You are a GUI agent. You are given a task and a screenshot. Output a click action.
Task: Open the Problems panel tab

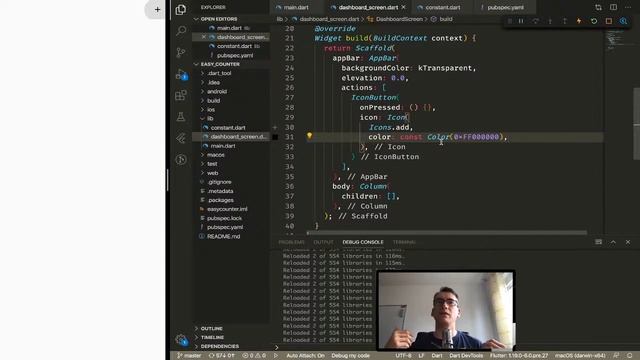[x=291, y=242]
